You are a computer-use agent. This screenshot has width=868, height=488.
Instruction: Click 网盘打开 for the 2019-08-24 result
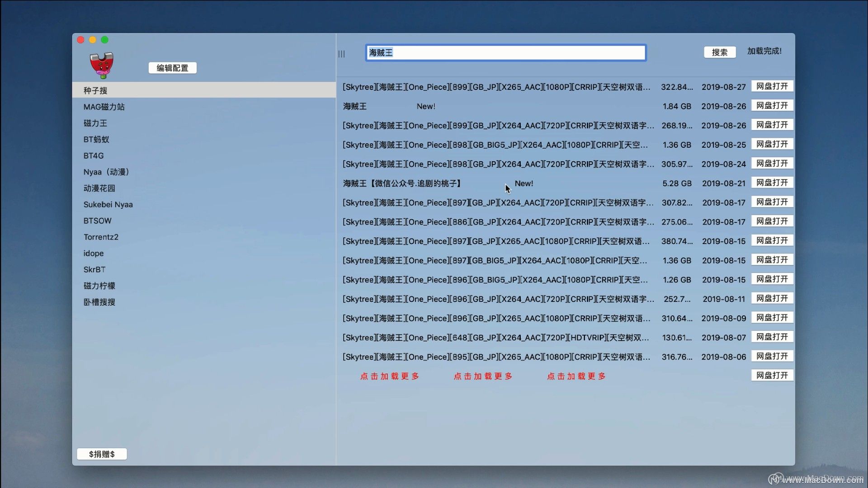[772, 164]
